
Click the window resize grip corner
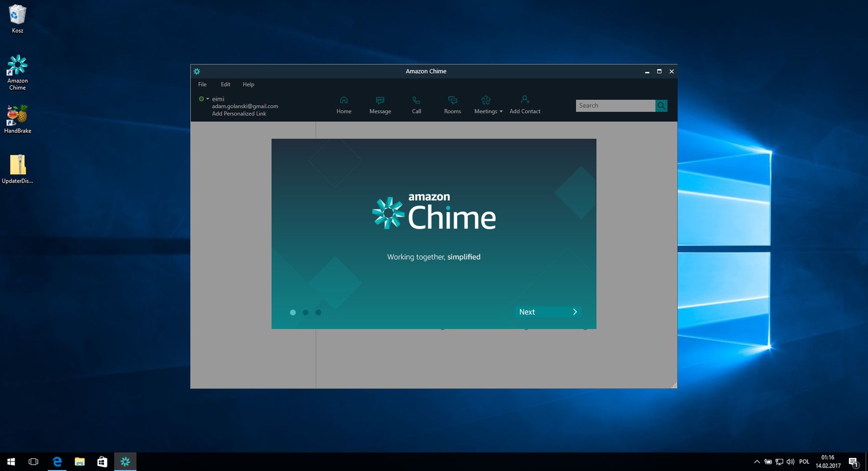coord(674,385)
